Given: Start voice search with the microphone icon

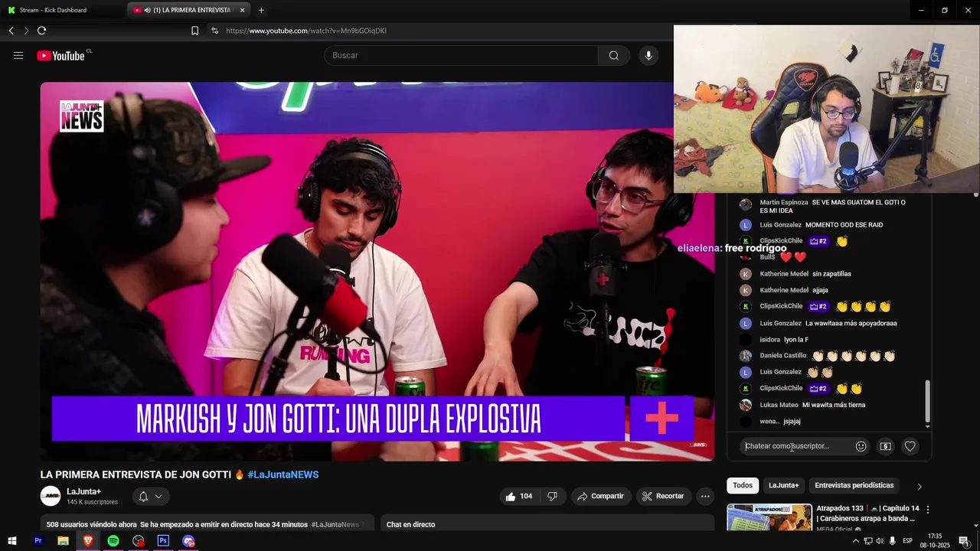Looking at the screenshot, I should coord(648,55).
